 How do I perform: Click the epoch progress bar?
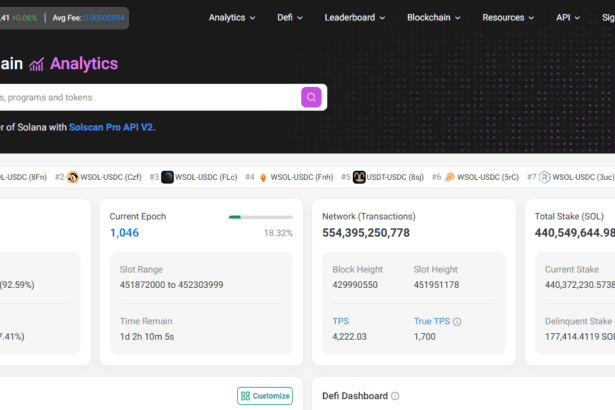(261, 217)
